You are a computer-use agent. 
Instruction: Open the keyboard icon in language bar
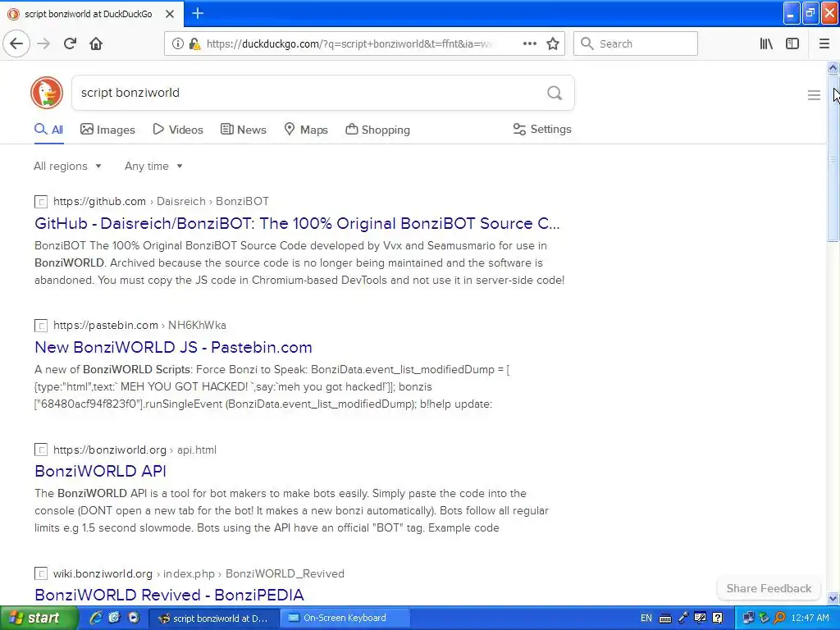[x=664, y=619]
